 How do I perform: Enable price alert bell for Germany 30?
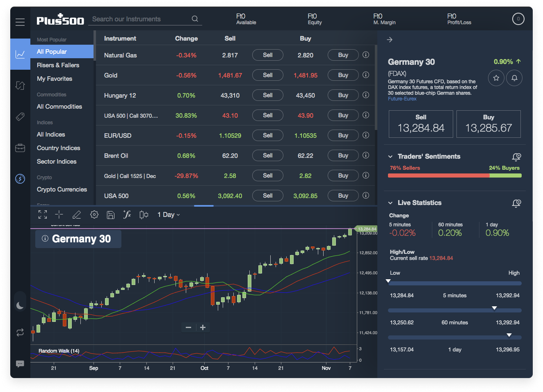click(x=514, y=78)
